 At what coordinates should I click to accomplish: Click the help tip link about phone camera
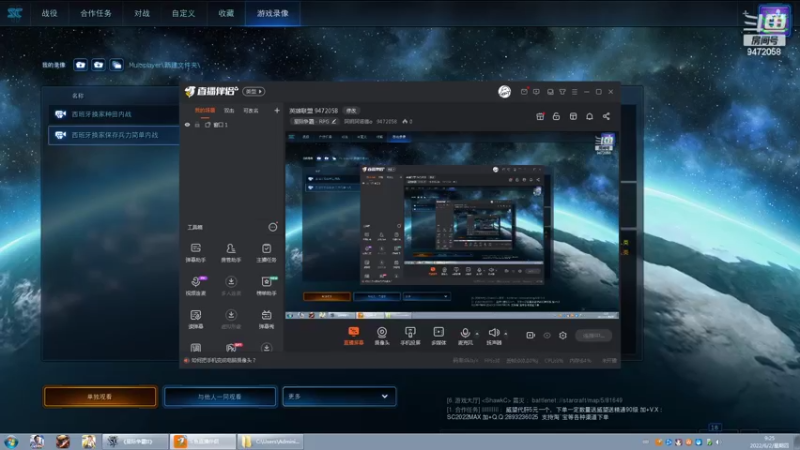click(x=223, y=360)
